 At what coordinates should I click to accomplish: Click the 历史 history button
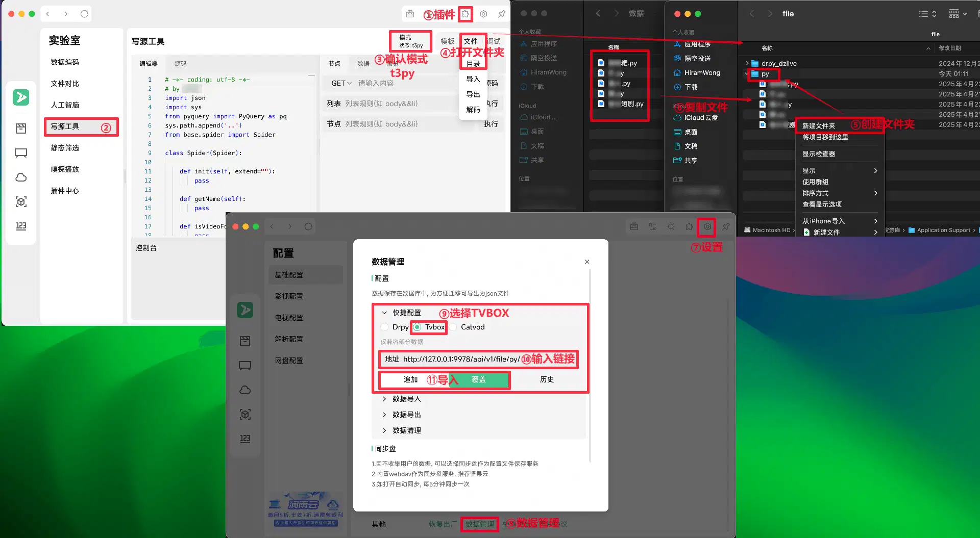[547, 379]
